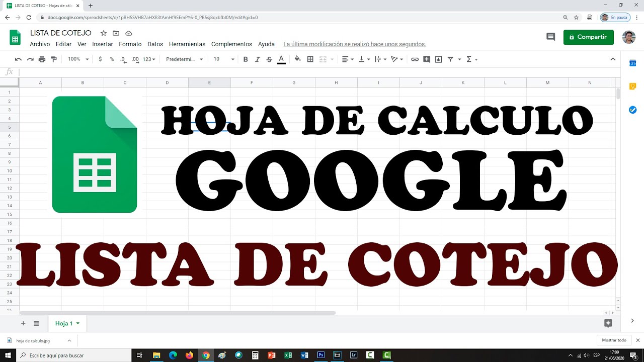Viewport: 644px width, 362px height.
Task: Collapse the menus with the up chevron
Action: pyautogui.click(x=613, y=59)
